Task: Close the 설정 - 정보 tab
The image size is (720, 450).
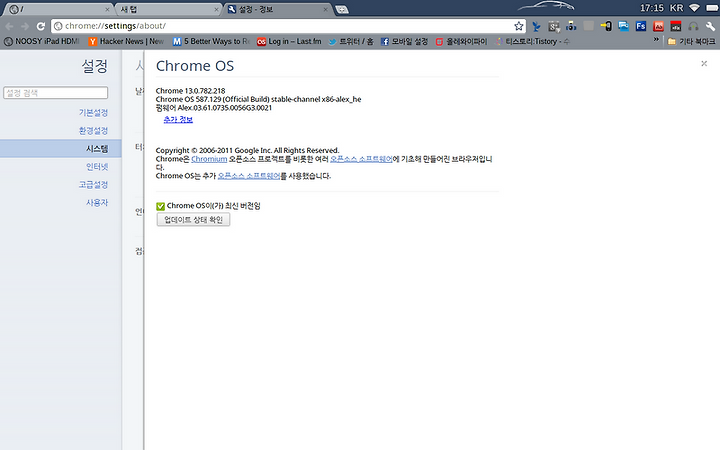Action: tap(325, 9)
